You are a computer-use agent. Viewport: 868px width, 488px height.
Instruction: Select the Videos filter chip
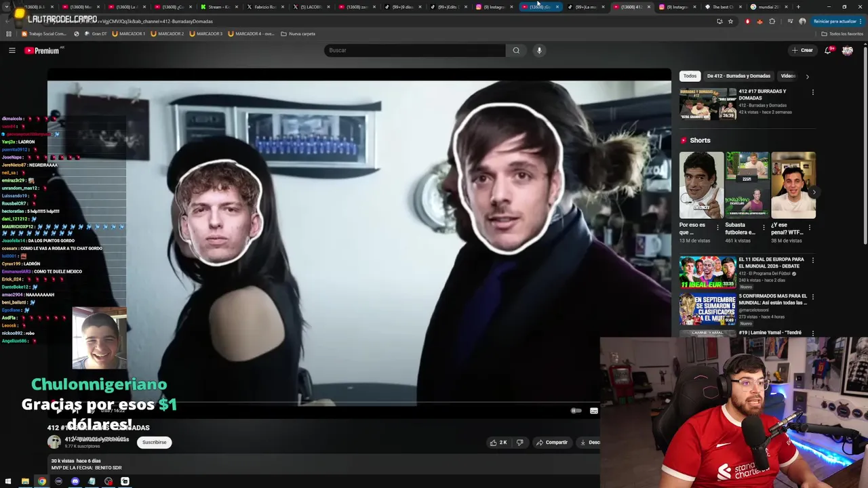tap(788, 76)
